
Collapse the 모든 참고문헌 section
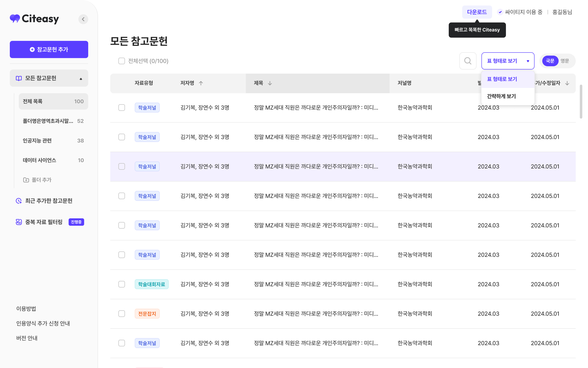click(x=81, y=79)
